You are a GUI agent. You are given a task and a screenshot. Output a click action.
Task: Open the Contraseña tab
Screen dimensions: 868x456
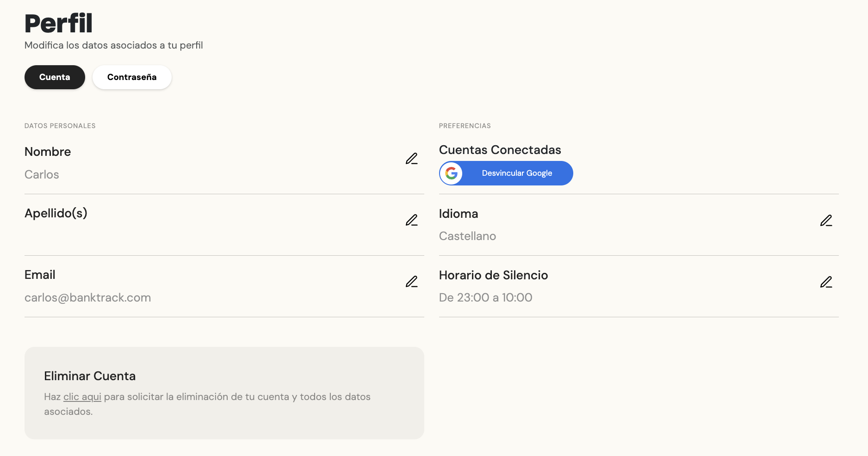pyautogui.click(x=132, y=77)
